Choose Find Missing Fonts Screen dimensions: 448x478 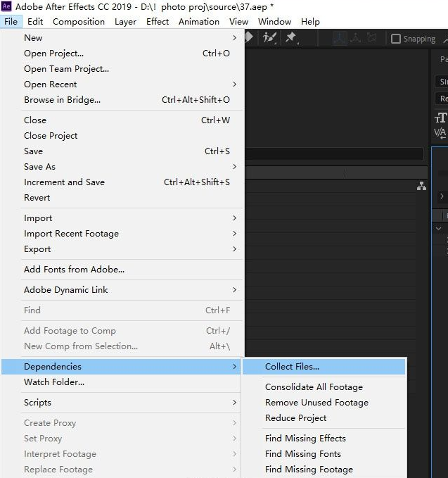(302, 454)
